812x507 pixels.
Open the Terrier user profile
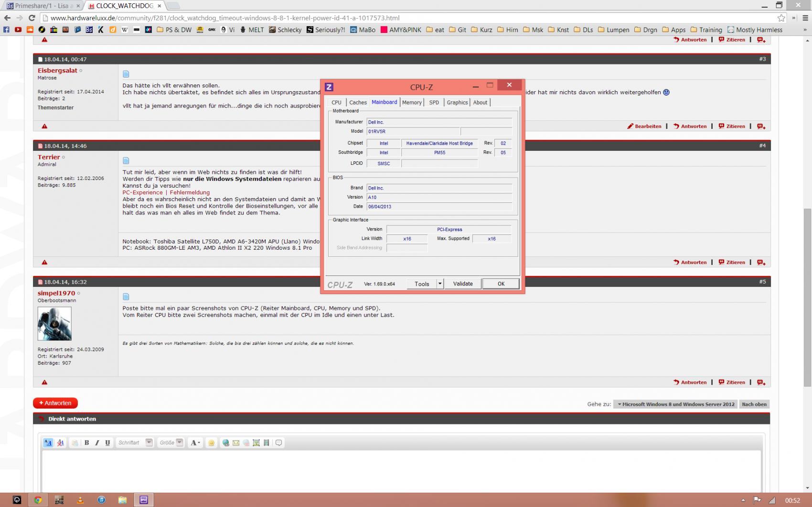(x=49, y=157)
